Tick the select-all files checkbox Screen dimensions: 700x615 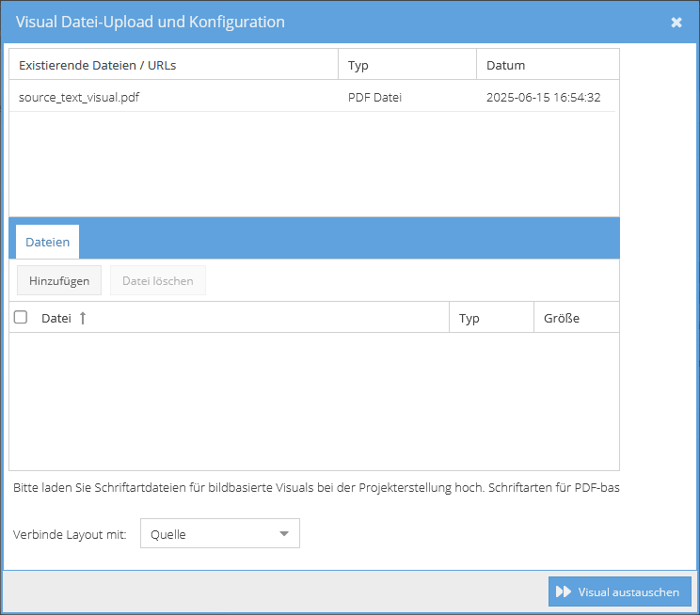(x=21, y=318)
